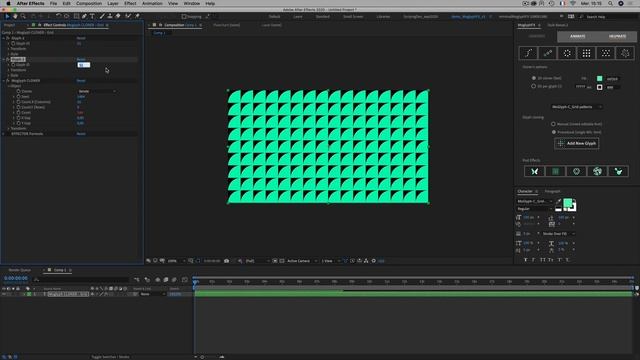Viewport: 640px width, 360px height.
Task: Select the Eraser tool
Action: 118,16
